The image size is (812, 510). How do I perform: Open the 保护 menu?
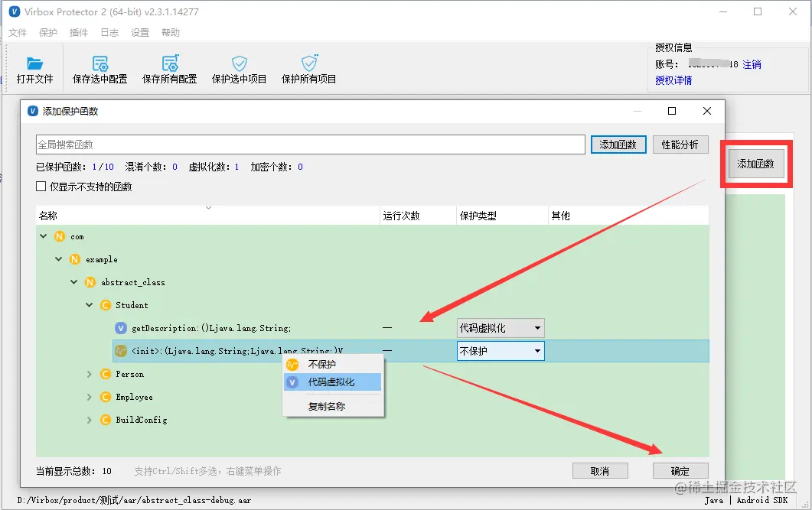(x=48, y=33)
